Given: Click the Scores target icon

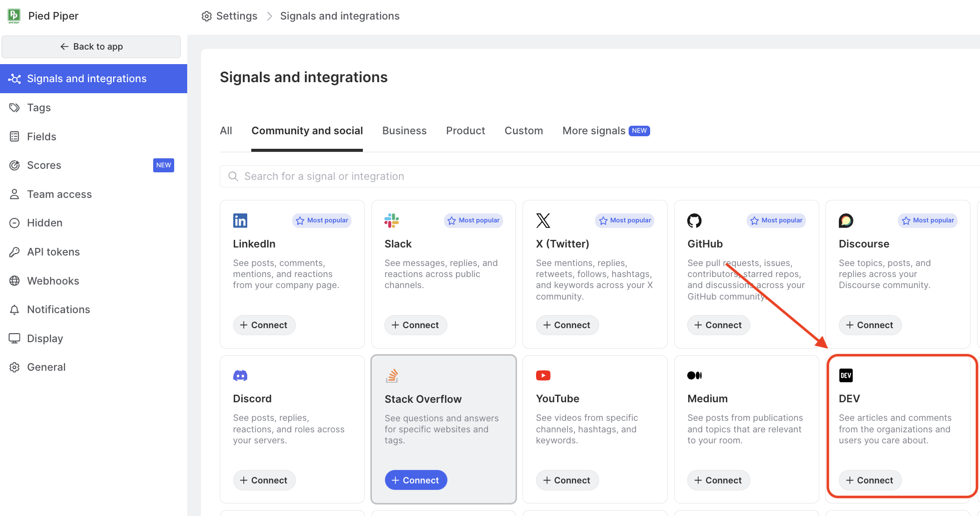Looking at the screenshot, I should point(15,165).
